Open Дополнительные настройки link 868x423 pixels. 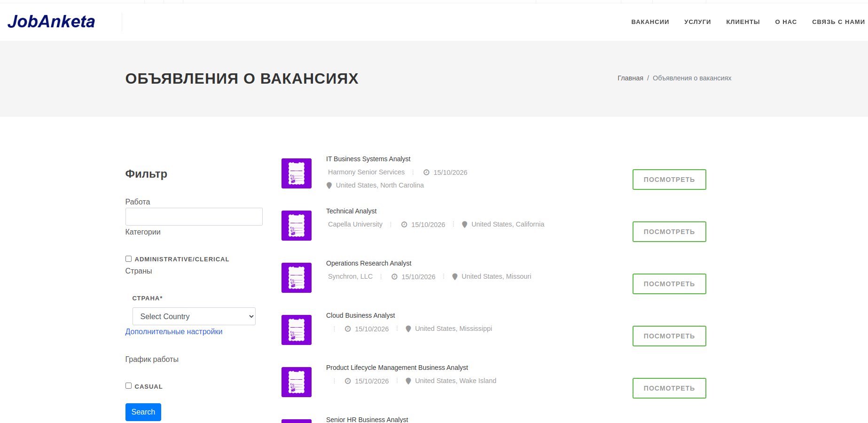click(x=173, y=331)
